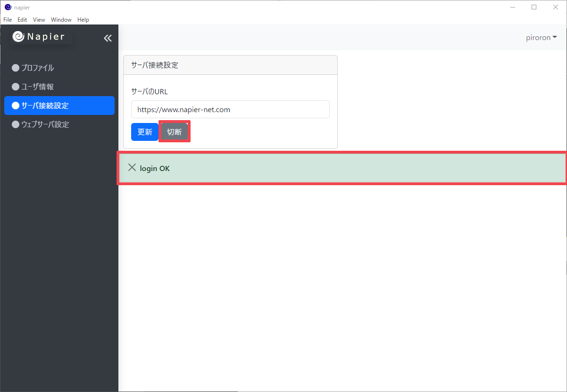This screenshot has width=567, height=392.
Task: Focus the サーバのURL input field
Action: [230, 109]
